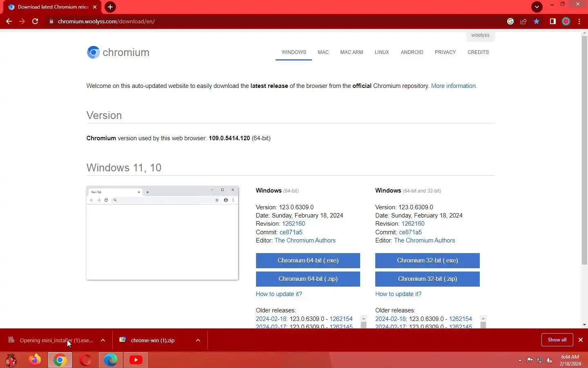Show hidden system tray icons
588x368 pixels.
tap(520, 360)
